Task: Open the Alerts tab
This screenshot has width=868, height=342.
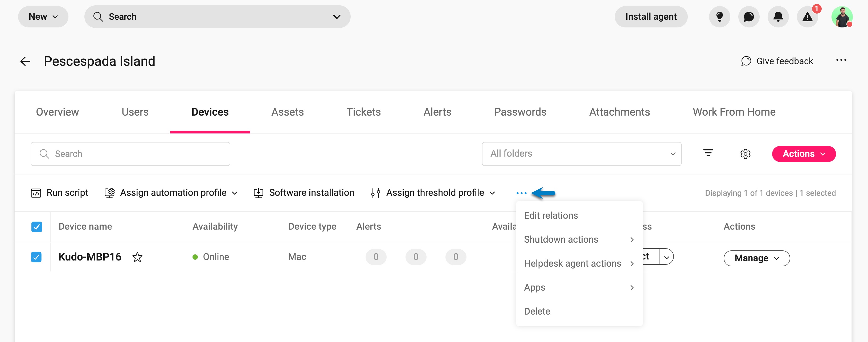Action: coord(437,112)
